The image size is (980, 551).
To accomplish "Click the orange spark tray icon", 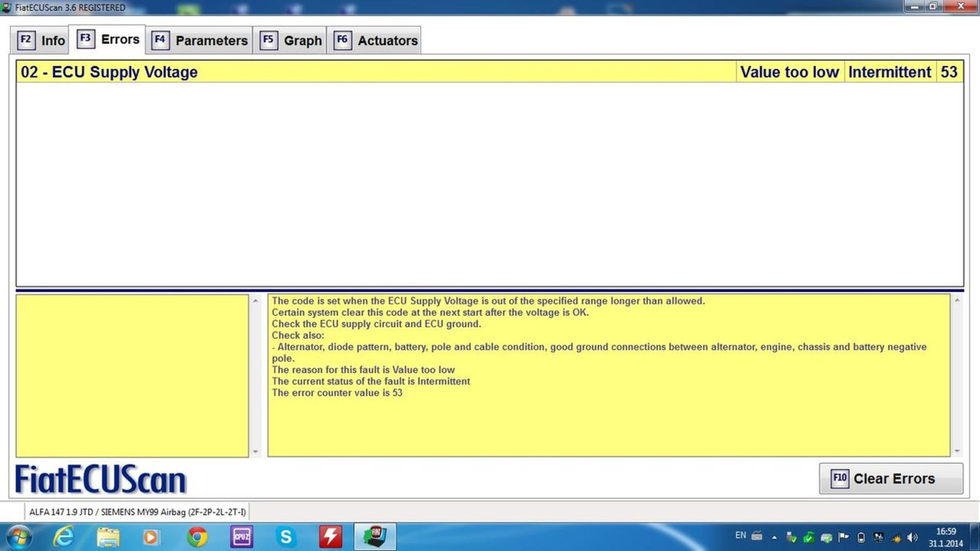I will click(895, 538).
